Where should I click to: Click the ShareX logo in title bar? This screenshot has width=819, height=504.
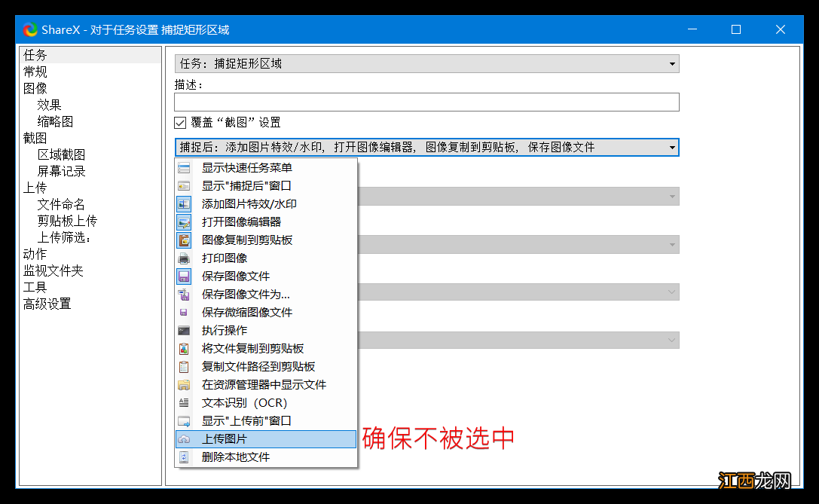(x=30, y=30)
